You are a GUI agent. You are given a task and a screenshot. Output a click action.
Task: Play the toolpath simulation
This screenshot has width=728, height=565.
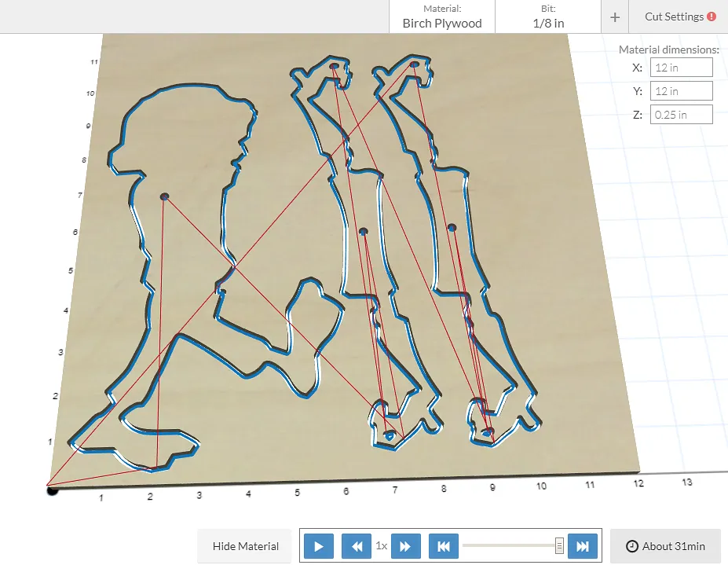(318, 546)
